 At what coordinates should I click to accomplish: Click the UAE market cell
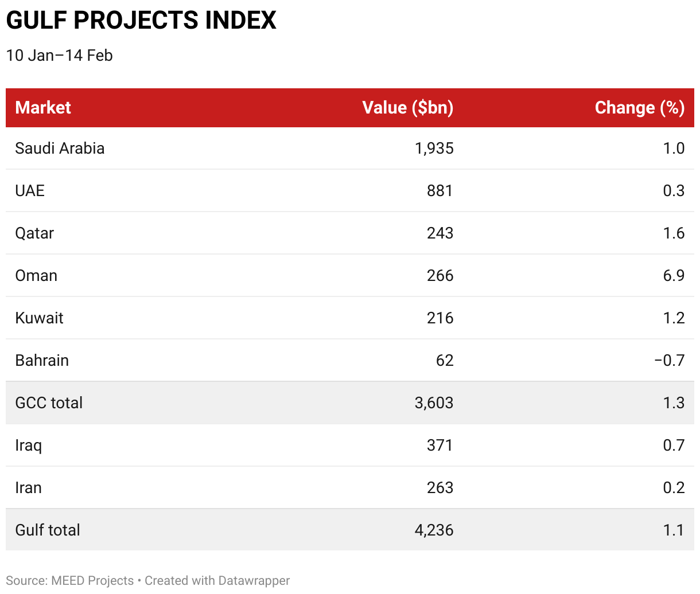pyautogui.click(x=30, y=191)
